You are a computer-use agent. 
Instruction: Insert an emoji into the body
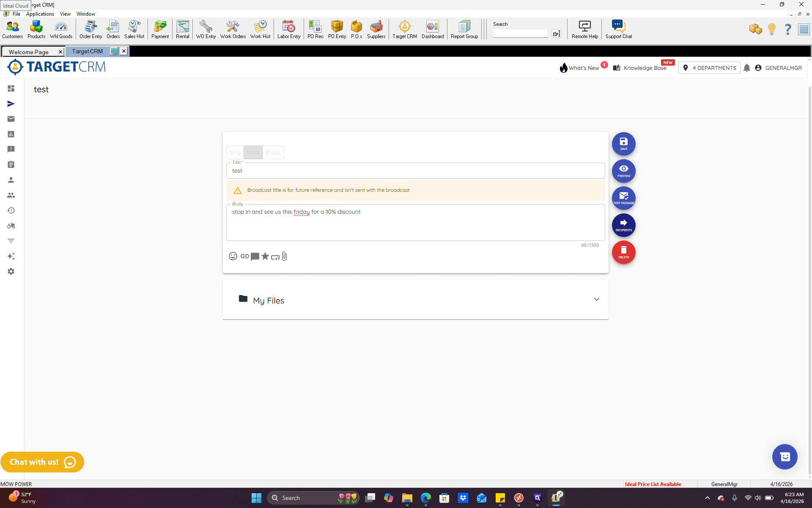point(233,256)
